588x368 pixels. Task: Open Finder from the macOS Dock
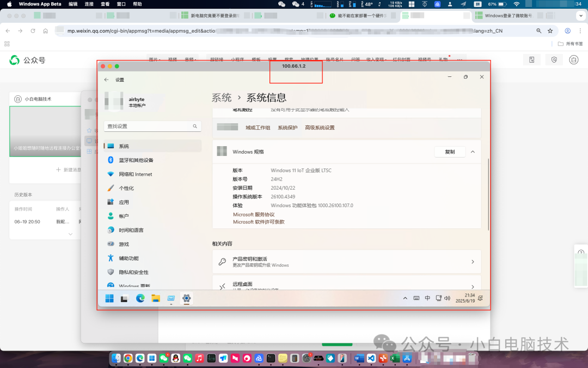116,358
